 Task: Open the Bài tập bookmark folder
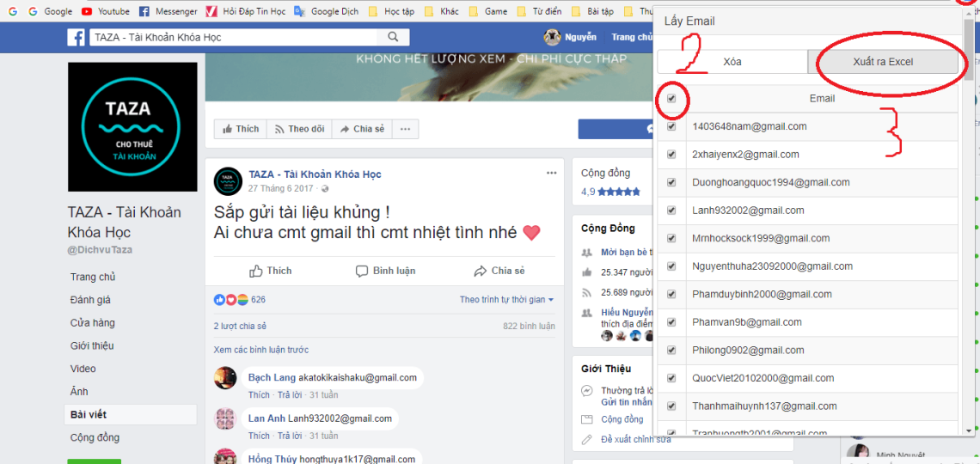click(592, 11)
